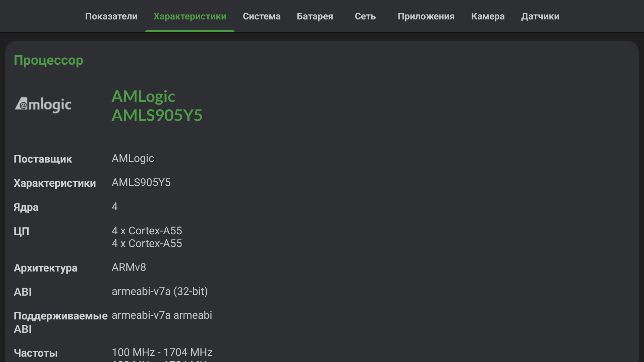The height and width of the screenshot is (362, 644).
Task: Click the Характеристики value AMLS905Y5
Action: click(x=141, y=182)
